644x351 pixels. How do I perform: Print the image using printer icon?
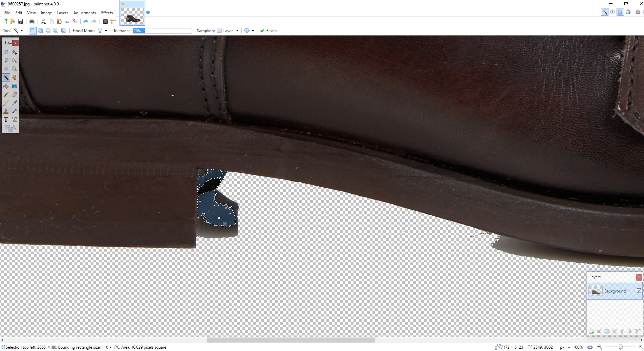pos(32,21)
